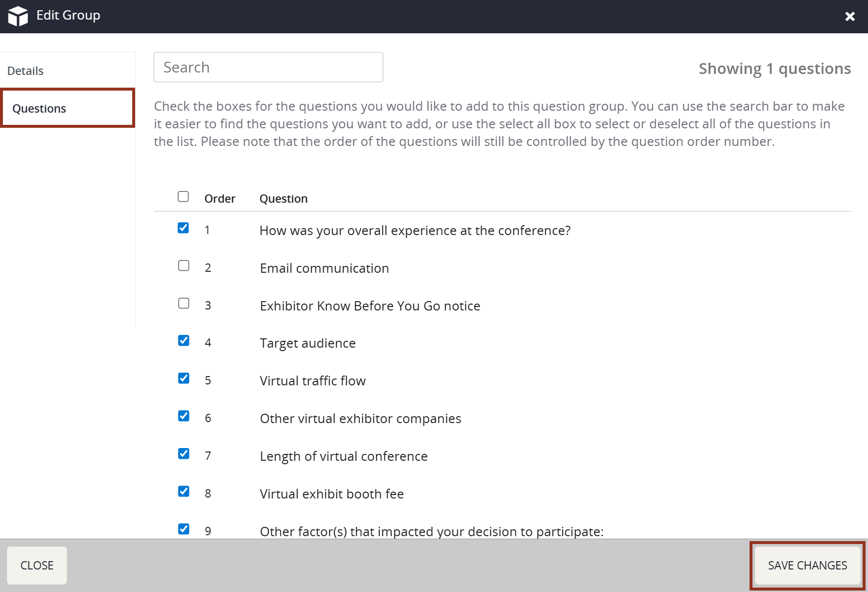
Task: Click 'Other virtual exhibitor companies' text
Action: click(361, 419)
